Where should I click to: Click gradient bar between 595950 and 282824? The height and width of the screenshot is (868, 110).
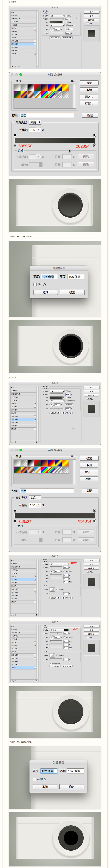[x=55, y=140]
